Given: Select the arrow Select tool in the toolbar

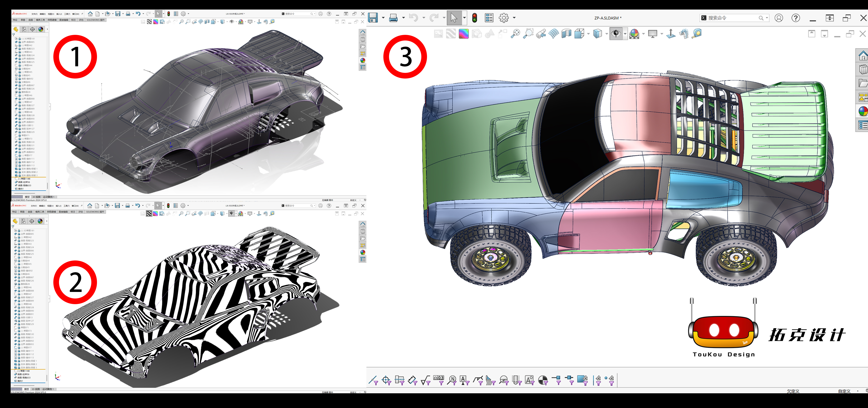Looking at the screenshot, I should pyautogui.click(x=454, y=17).
